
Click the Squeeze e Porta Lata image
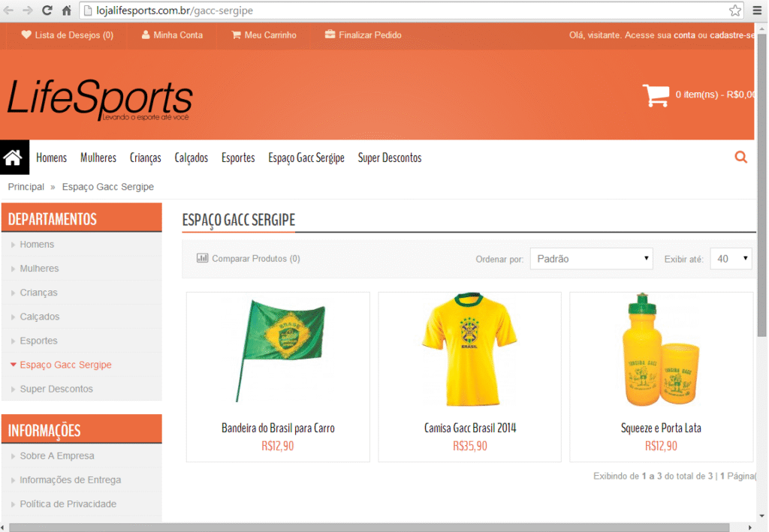tap(661, 349)
